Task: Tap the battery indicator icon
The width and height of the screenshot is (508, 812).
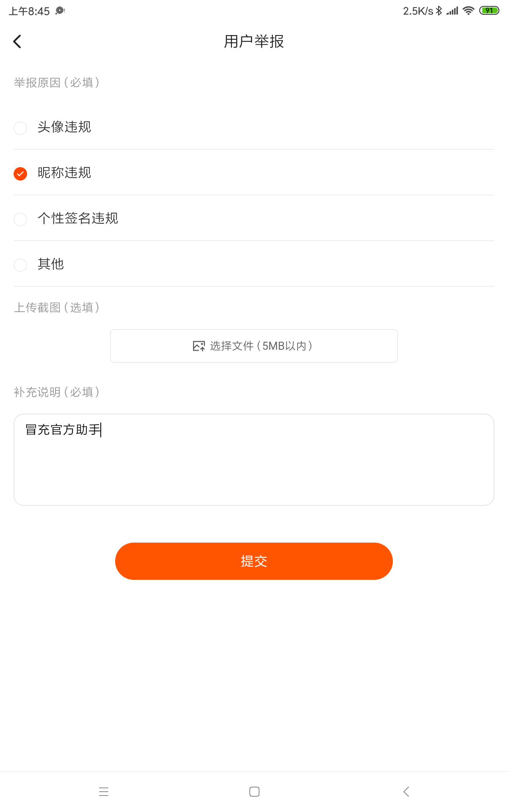Action: [x=489, y=11]
